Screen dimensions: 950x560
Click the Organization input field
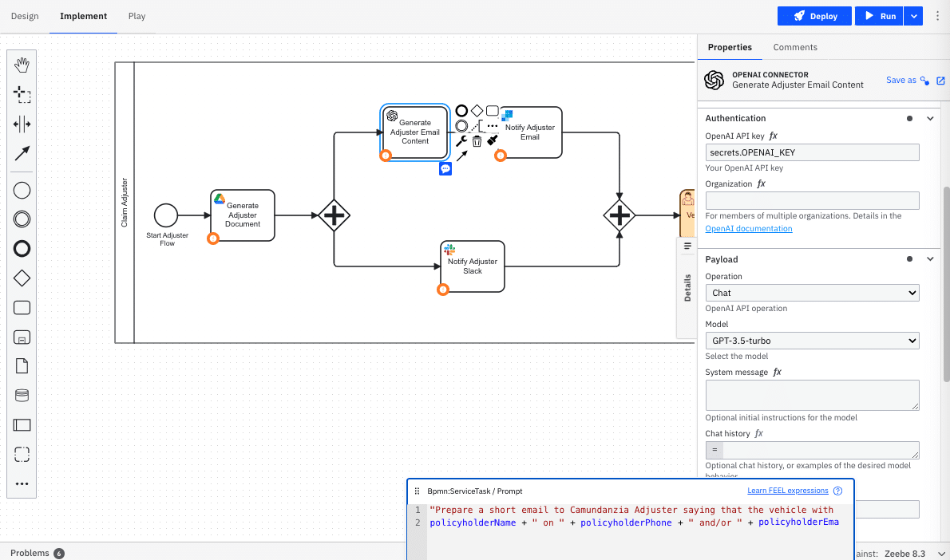812,200
